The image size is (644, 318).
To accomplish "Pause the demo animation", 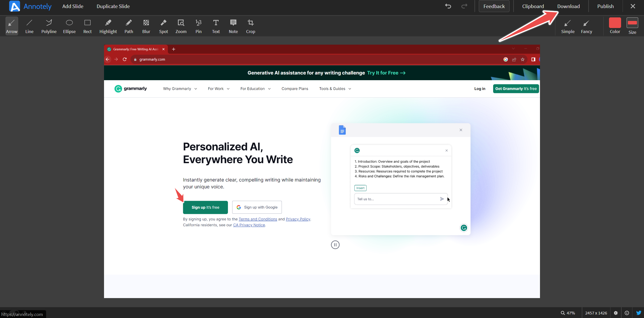I will [x=335, y=245].
